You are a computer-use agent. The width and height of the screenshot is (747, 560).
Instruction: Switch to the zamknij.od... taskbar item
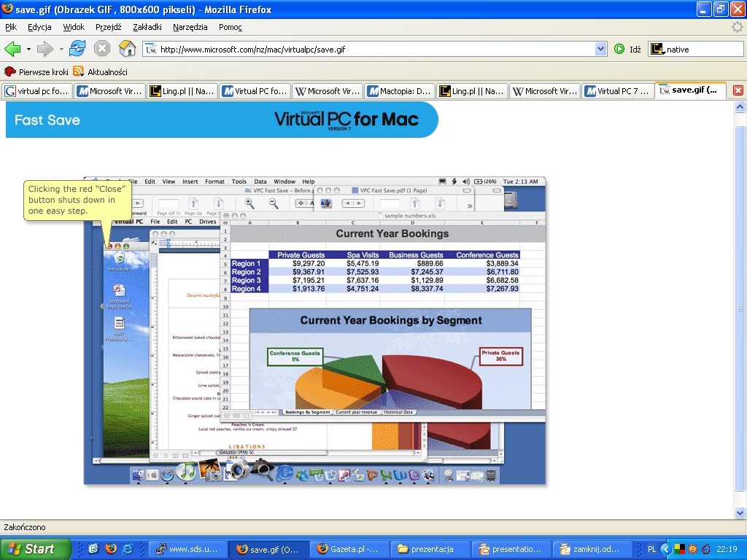tap(592, 549)
